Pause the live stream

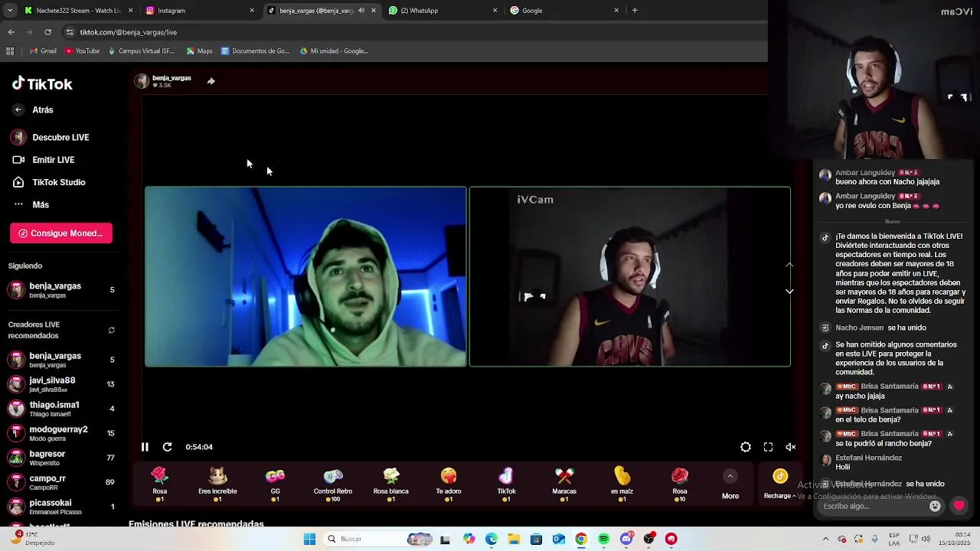click(x=145, y=447)
